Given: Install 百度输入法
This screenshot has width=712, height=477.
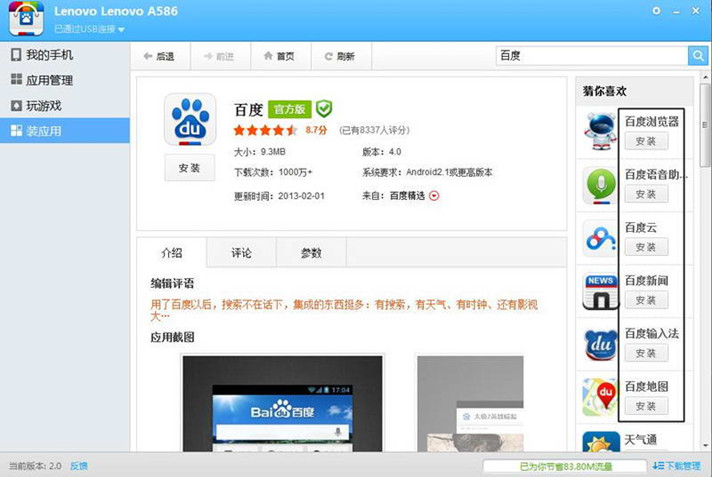Looking at the screenshot, I should [x=646, y=353].
